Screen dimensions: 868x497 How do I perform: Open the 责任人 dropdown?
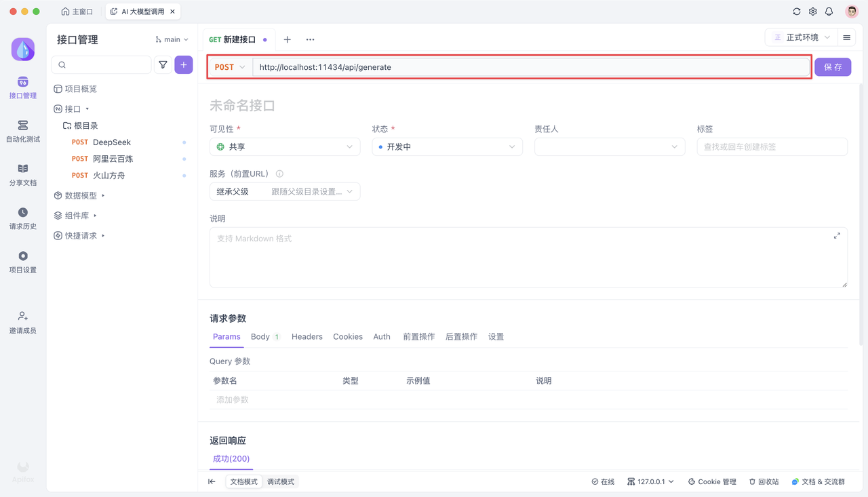[610, 146]
